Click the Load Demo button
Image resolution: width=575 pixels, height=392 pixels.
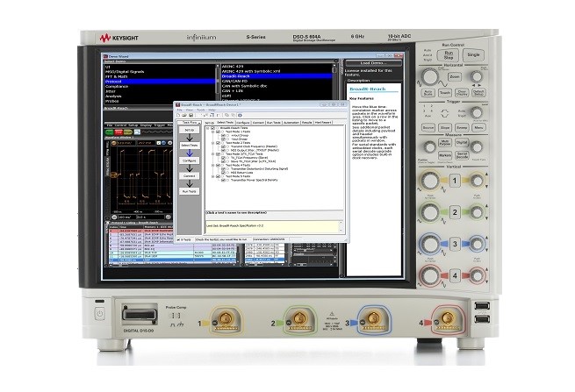click(x=373, y=63)
